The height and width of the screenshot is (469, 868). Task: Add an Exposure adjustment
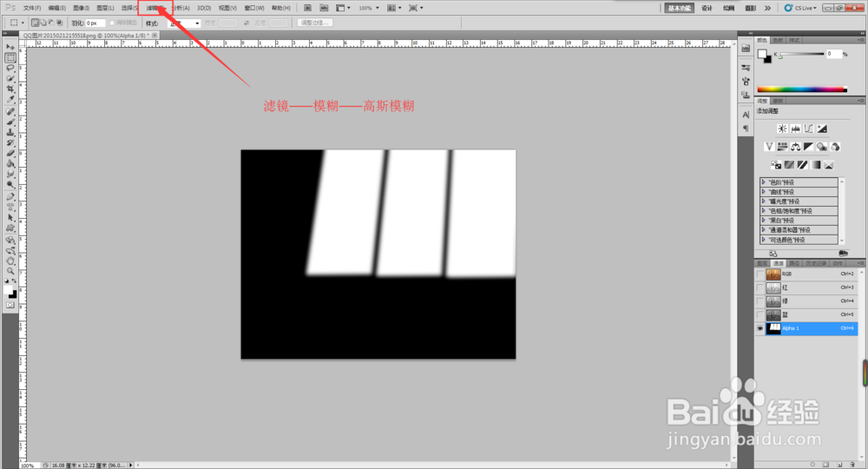[x=822, y=129]
